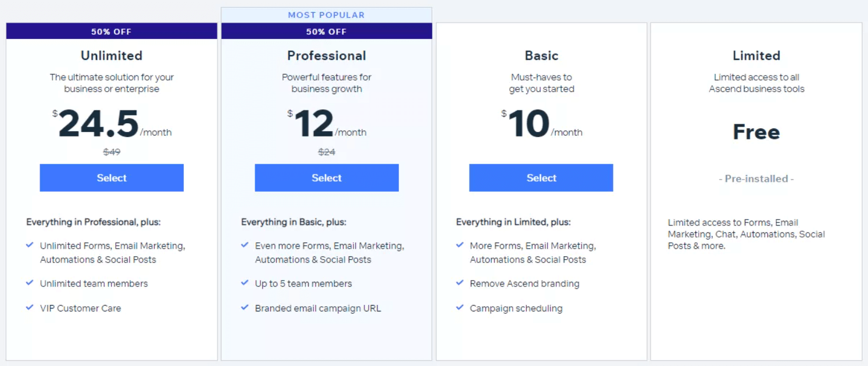Click the checkmark beside Campaign scheduling
The width and height of the screenshot is (868, 366).
460,308
